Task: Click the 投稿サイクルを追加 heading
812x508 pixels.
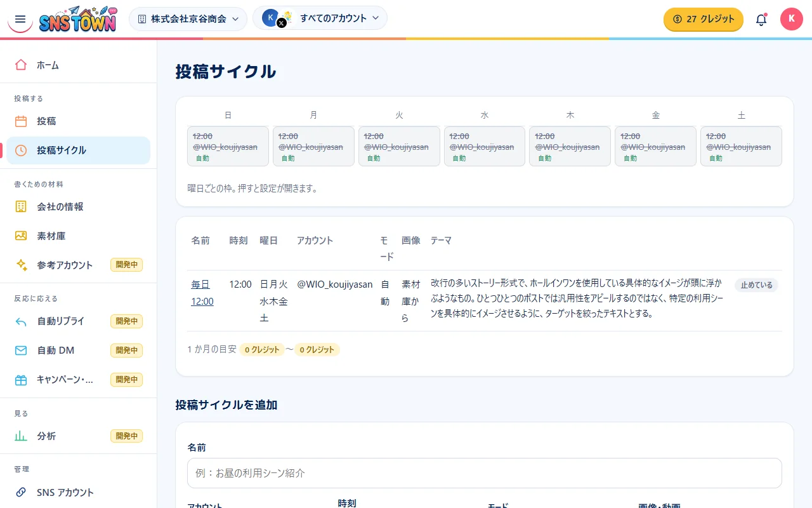Action: point(226,404)
